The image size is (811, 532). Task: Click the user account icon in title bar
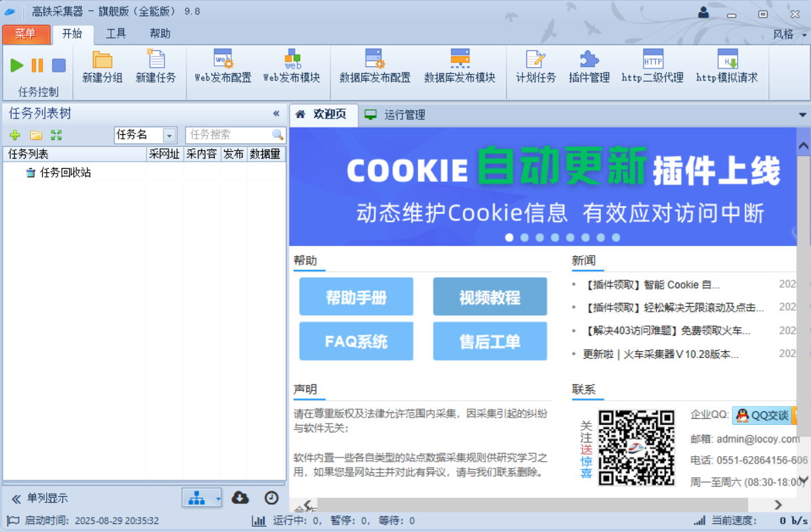tap(703, 12)
